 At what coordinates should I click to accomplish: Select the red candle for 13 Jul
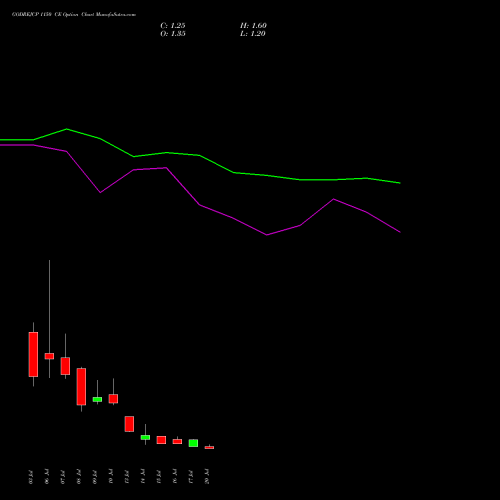[x=129, y=424]
